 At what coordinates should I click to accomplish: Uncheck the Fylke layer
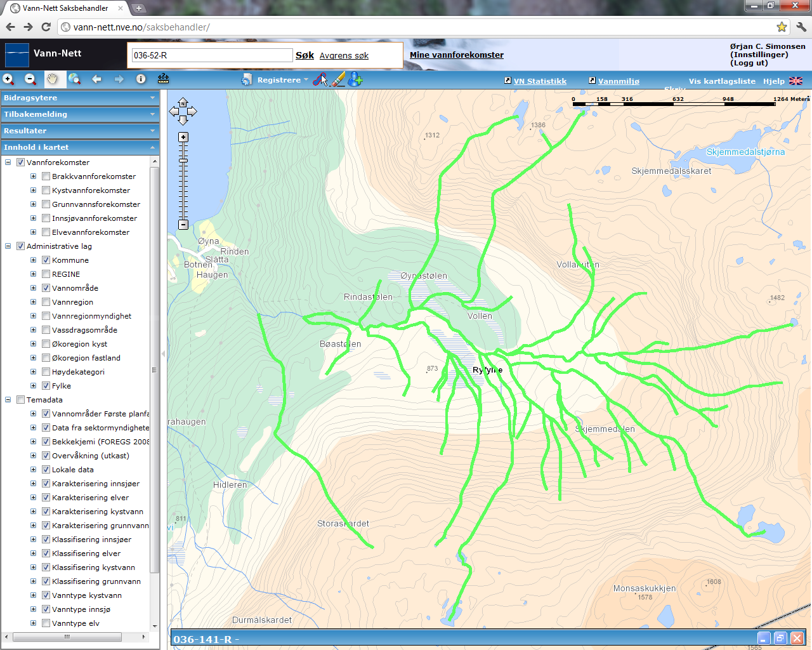click(46, 386)
